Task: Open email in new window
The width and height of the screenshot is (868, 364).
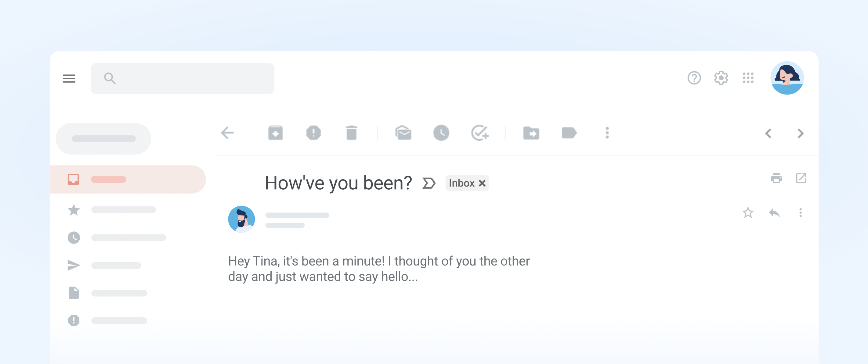Action: (801, 178)
